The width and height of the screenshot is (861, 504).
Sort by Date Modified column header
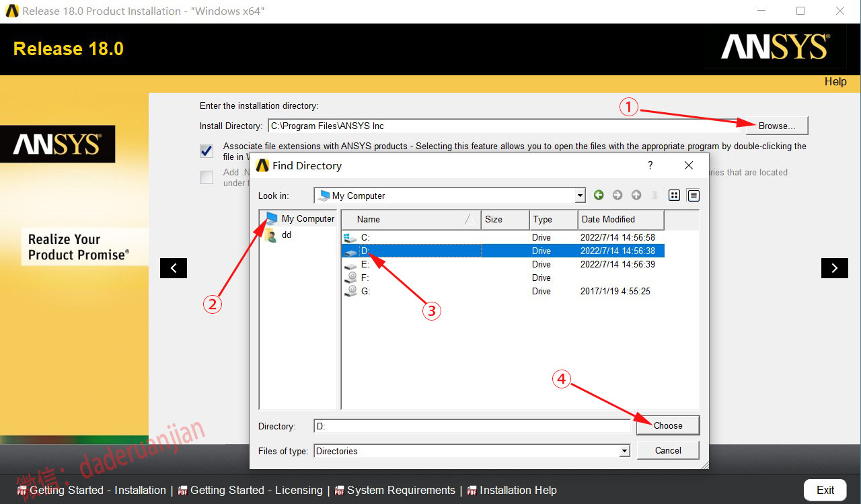click(x=621, y=219)
